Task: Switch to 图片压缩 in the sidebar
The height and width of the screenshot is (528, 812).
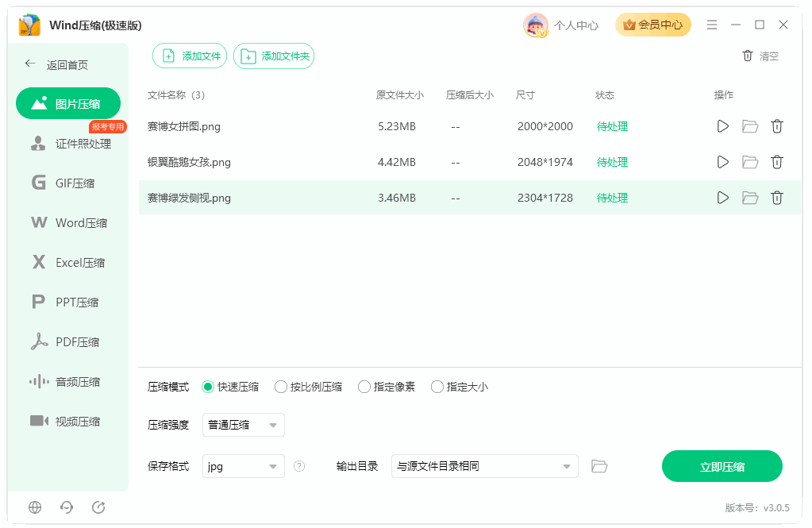Action: pyautogui.click(x=68, y=104)
